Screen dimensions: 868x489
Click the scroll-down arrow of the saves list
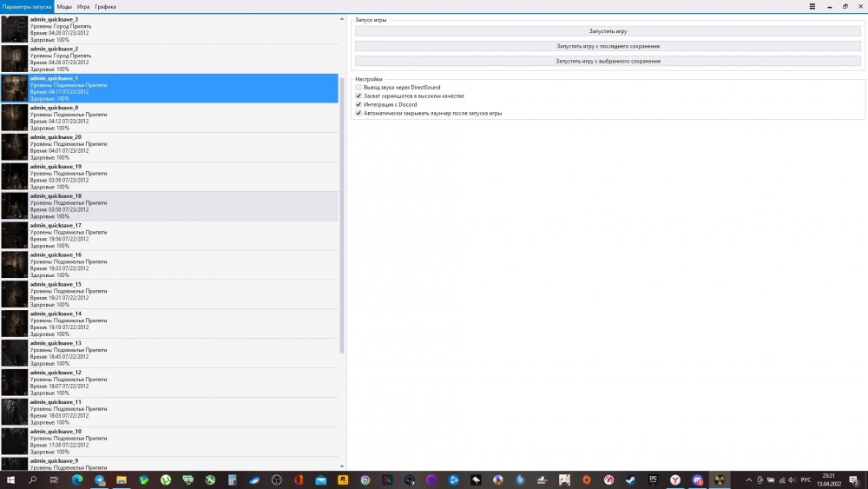coord(342,466)
